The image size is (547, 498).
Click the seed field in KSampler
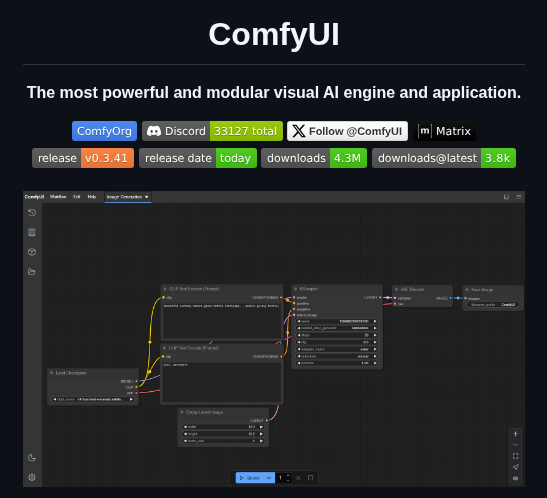pos(337,321)
